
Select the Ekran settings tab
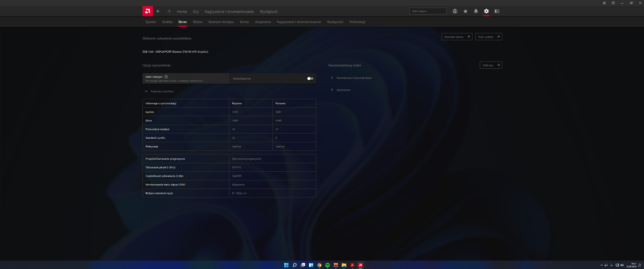tap(182, 22)
